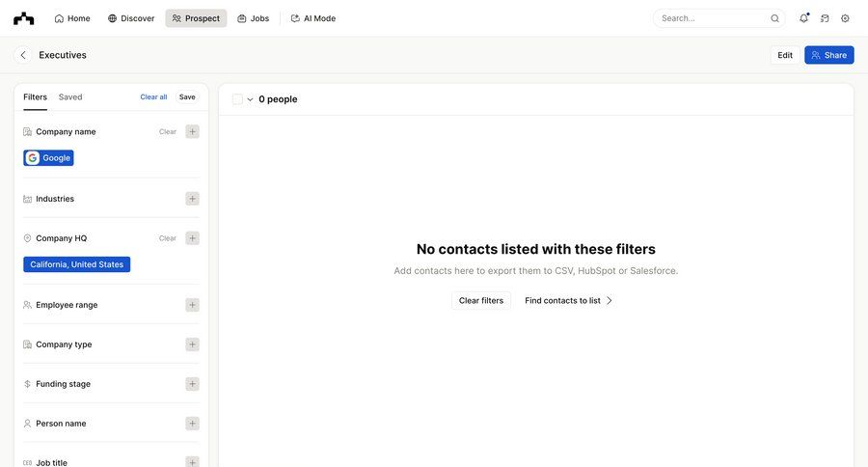This screenshot has height=467, width=868.
Task: Open the Saved filters tab
Action: pyautogui.click(x=70, y=96)
